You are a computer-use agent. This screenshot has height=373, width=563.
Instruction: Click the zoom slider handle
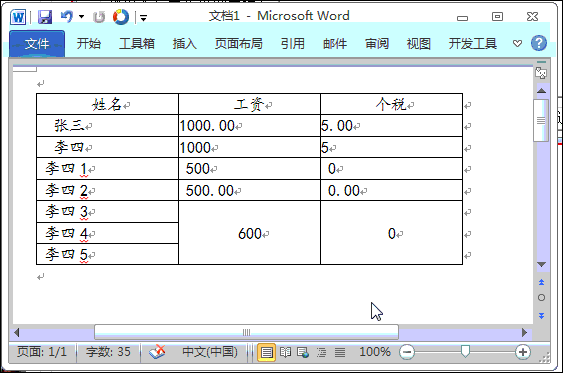(x=465, y=351)
